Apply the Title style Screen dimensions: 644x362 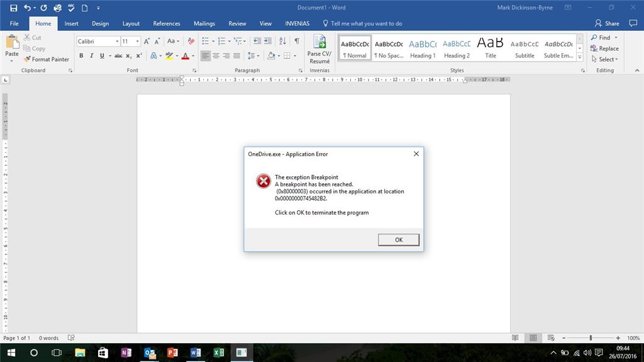[x=491, y=48]
